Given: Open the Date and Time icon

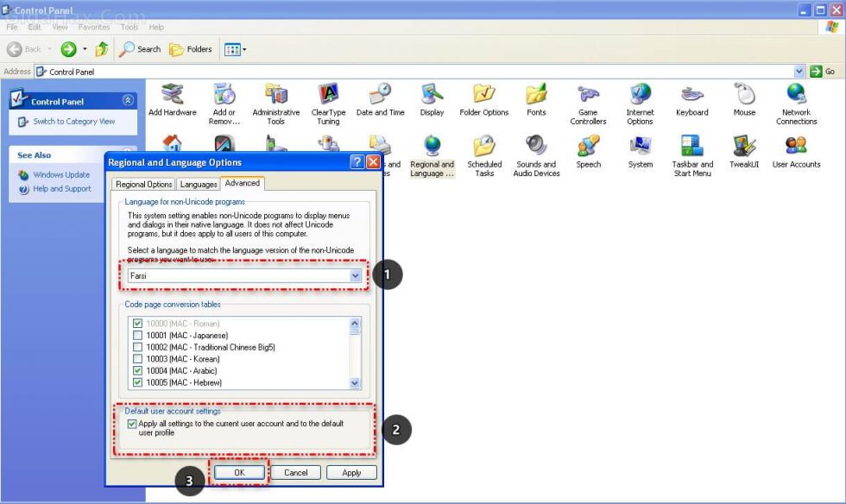Looking at the screenshot, I should 380,95.
